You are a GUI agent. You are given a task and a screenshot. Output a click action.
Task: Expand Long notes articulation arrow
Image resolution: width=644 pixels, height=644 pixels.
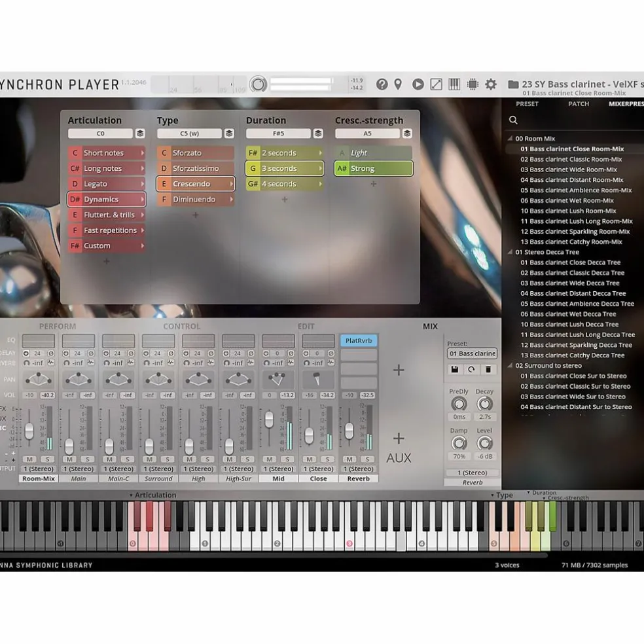click(x=142, y=168)
